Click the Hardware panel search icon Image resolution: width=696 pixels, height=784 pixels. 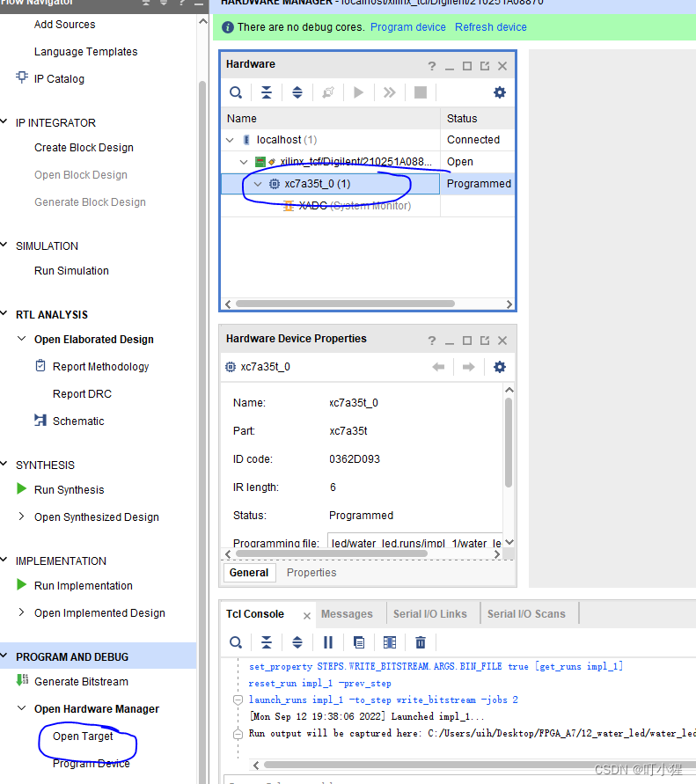coord(236,92)
